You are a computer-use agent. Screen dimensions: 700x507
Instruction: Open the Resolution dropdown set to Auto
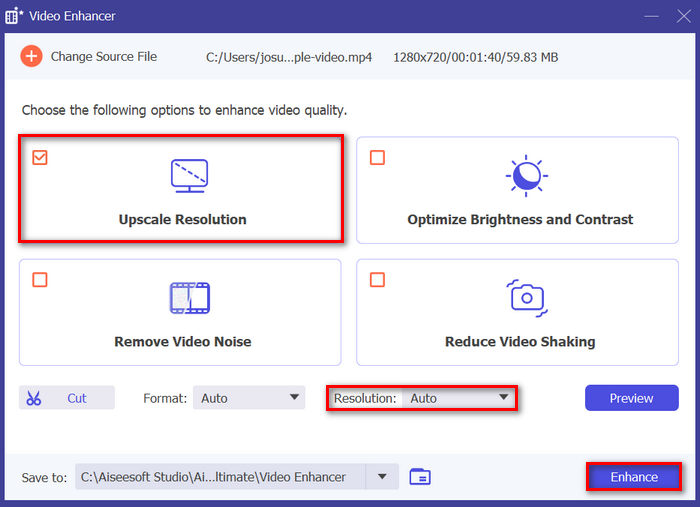458,398
